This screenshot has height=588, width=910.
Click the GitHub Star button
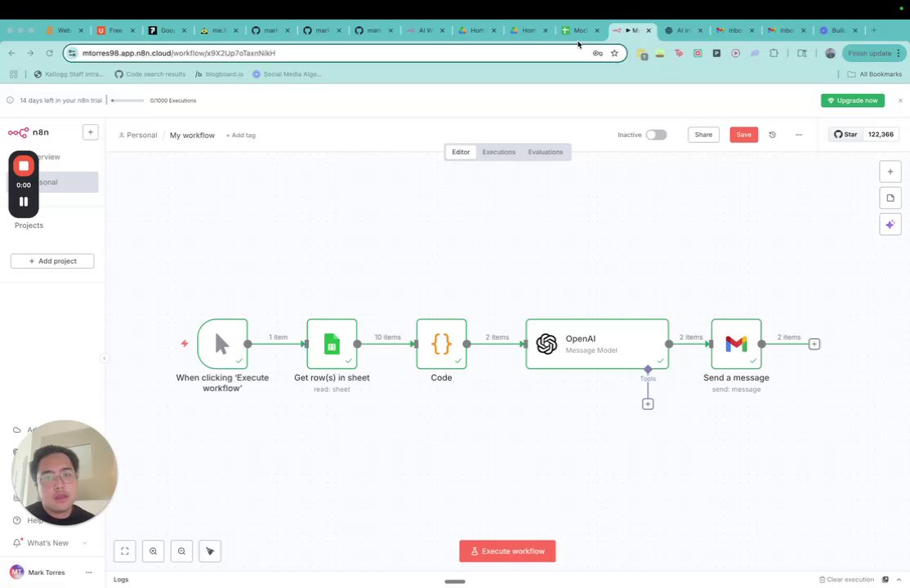pyautogui.click(x=845, y=134)
